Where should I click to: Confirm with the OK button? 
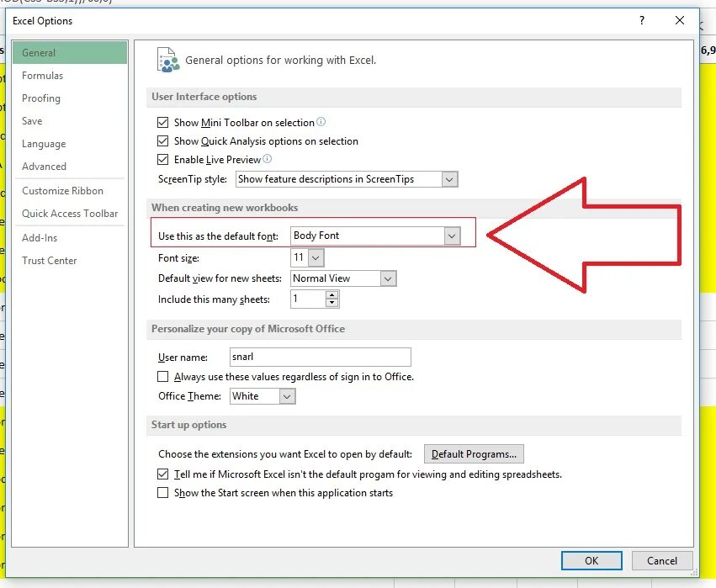click(x=591, y=560)
